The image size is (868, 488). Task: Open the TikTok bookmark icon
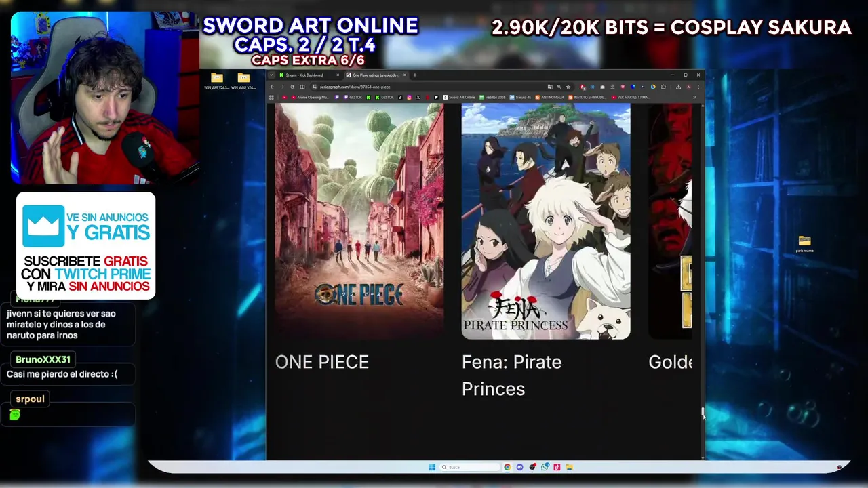click(x=400, y=97)
